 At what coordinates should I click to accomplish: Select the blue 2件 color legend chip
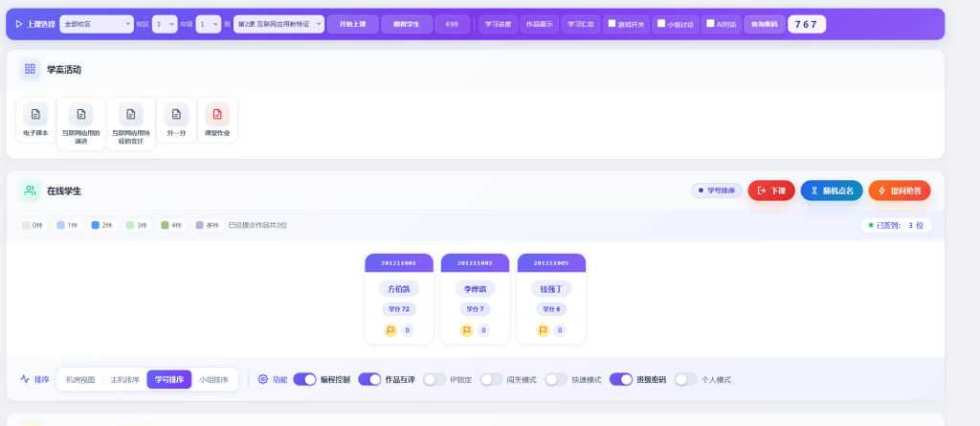point(102,225)
